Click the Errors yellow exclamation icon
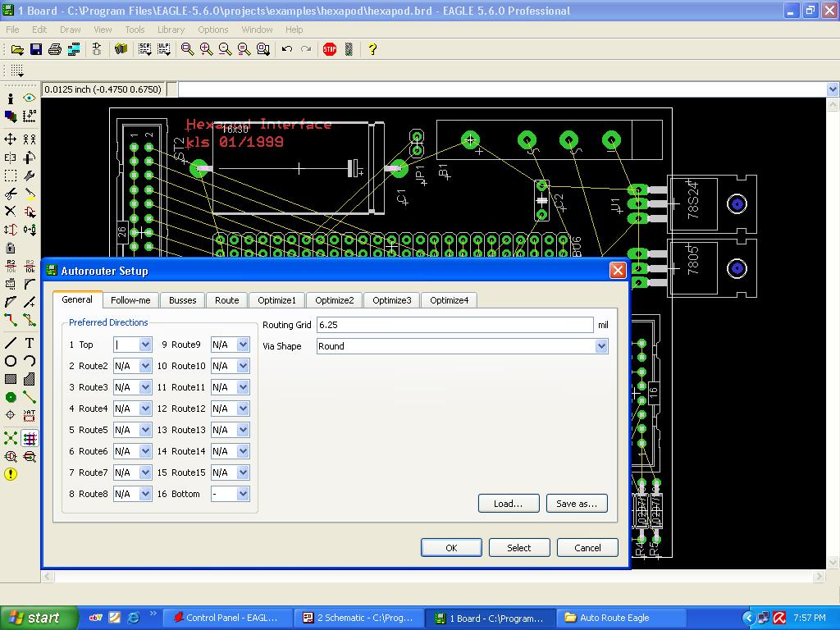The width and height of the screenshot is (840, 630). click(10, 474)
